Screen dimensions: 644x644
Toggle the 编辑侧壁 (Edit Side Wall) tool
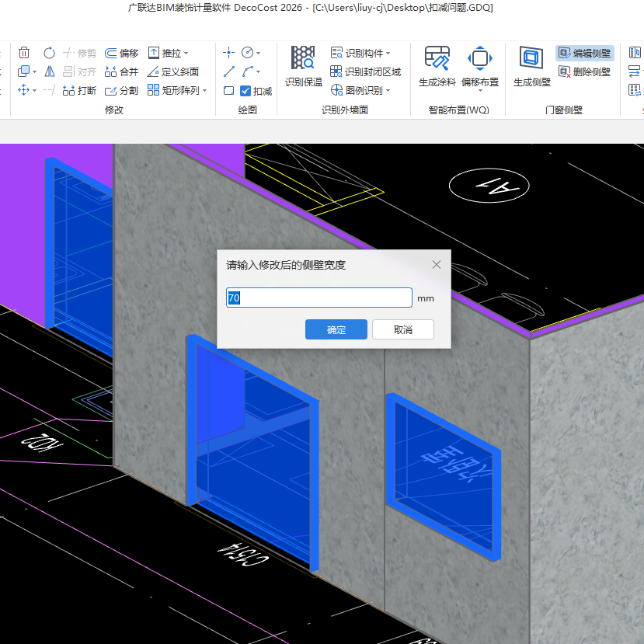(584, 53)
